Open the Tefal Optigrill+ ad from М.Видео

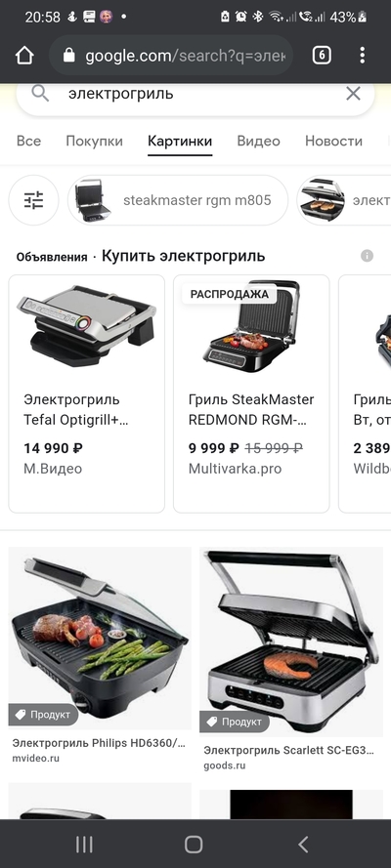[x=86, y=393]
